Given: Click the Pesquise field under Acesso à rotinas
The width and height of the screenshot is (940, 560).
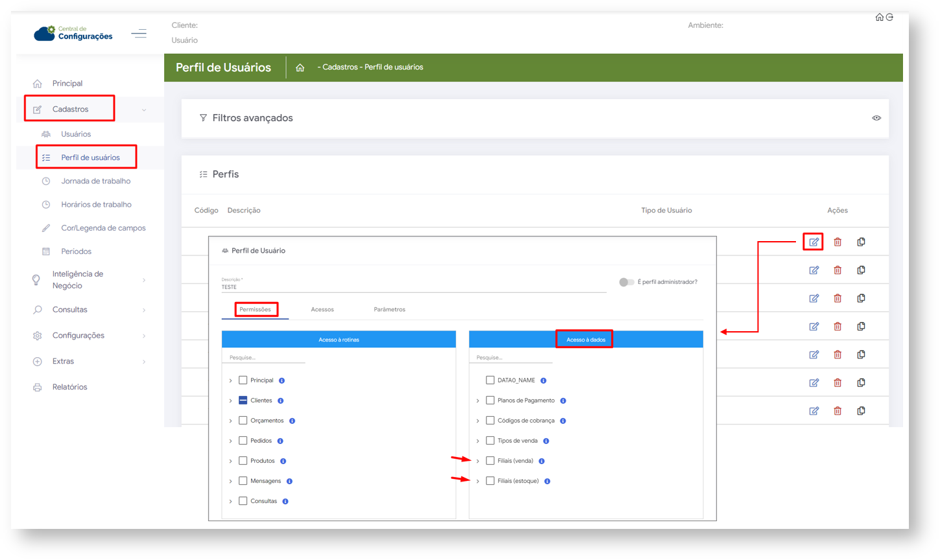Looking at the screenshot, I should point(263,358).
